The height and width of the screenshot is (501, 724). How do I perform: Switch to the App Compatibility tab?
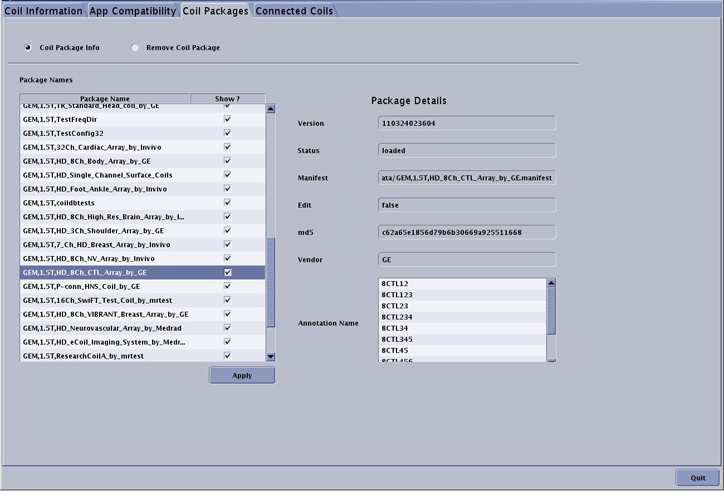click(132, 11)
